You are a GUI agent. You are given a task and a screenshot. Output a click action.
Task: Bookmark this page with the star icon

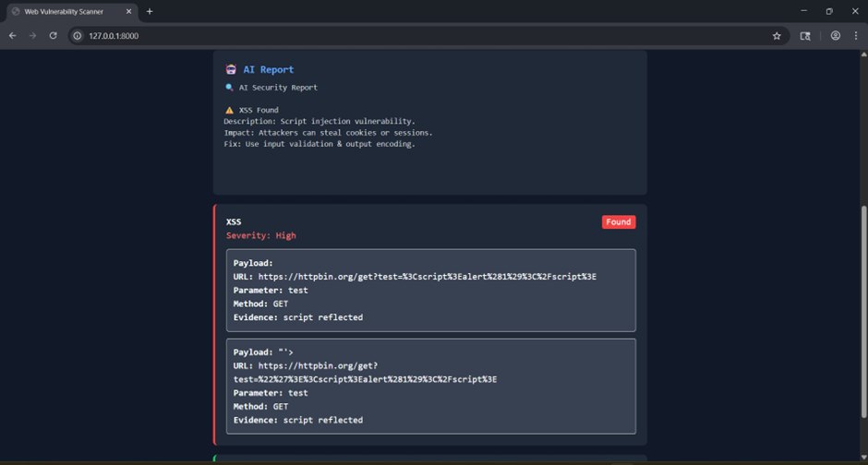pos(777,36)
